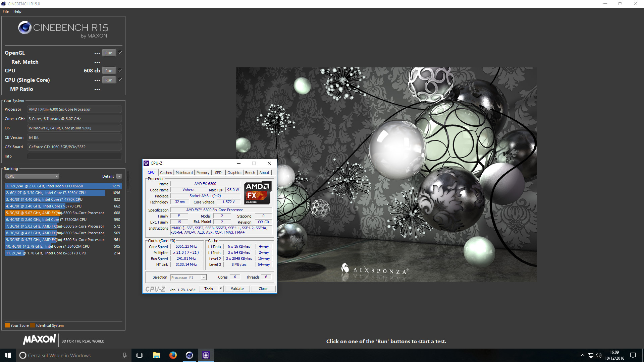Select the Core i7-3840QM ranking row

pyautogui.click(x=63, y=246)
